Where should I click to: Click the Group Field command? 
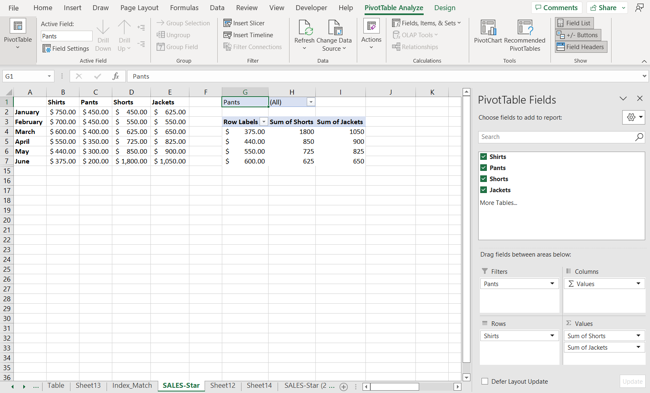[177, 47]
